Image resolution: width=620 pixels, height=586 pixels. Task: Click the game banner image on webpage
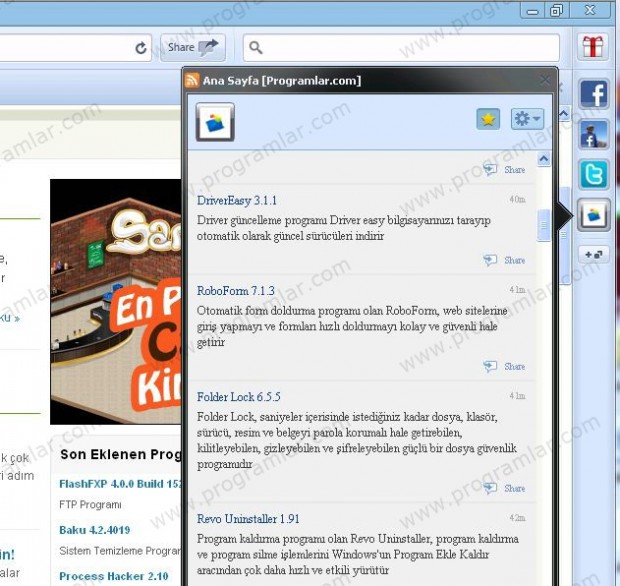pos(116,302)
